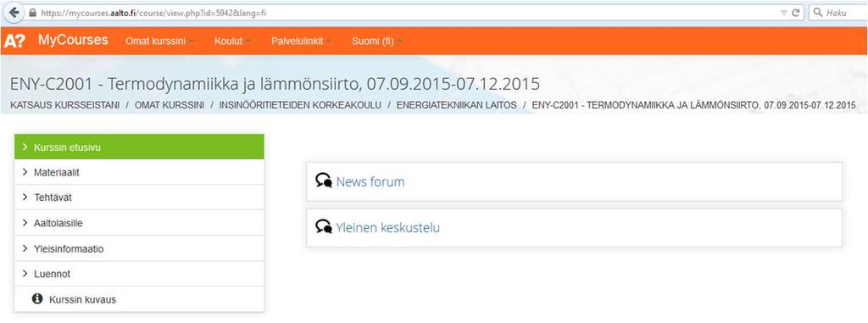Open the Tehtävät section

(139, 198)
